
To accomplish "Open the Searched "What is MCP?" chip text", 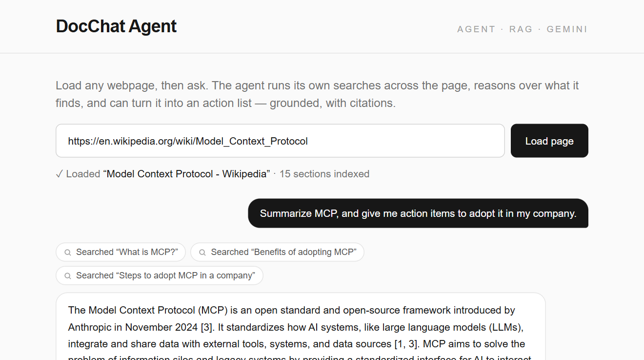I will (x=127, y=252).
